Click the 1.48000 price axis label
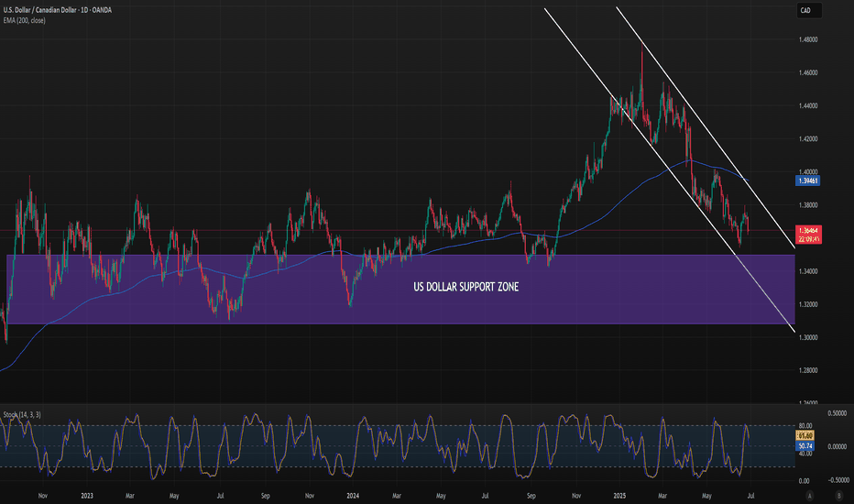The width and height of the screenshot is (854, 504). 808,39
